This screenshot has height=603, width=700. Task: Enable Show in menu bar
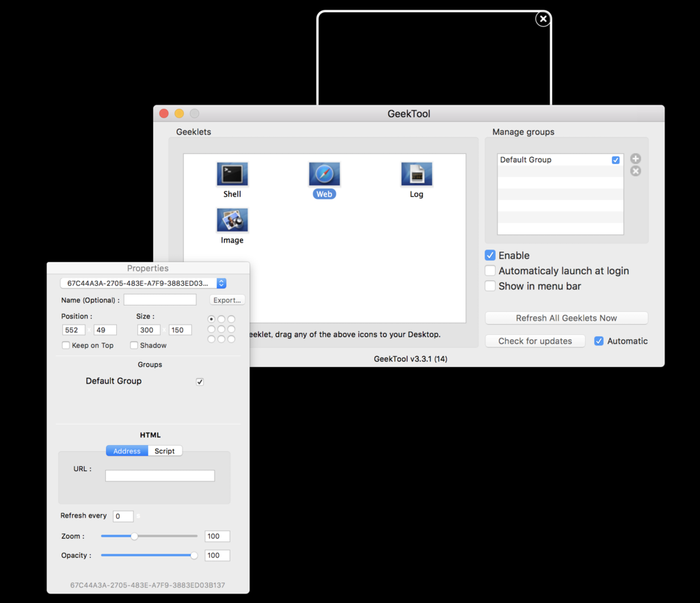tap(490, 286)
